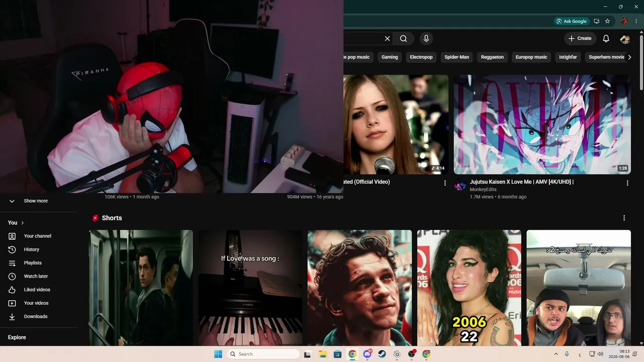The width and height of the screenshot is (644, 362).
Task: Open Microsoft Store from the taskbar
Action: point(338,354)
